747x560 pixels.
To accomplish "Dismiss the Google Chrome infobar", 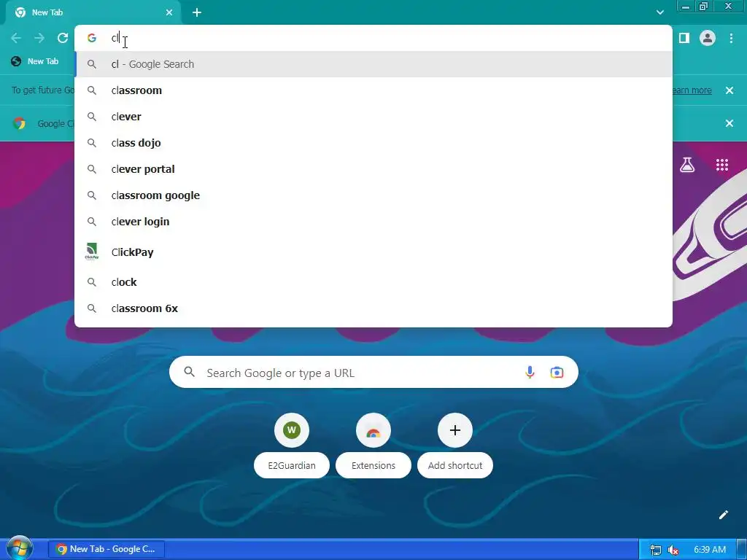I will [729, 123].
